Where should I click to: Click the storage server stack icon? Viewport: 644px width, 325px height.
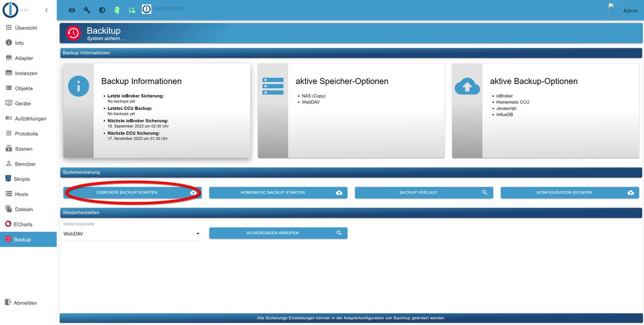tap(273, 86)
